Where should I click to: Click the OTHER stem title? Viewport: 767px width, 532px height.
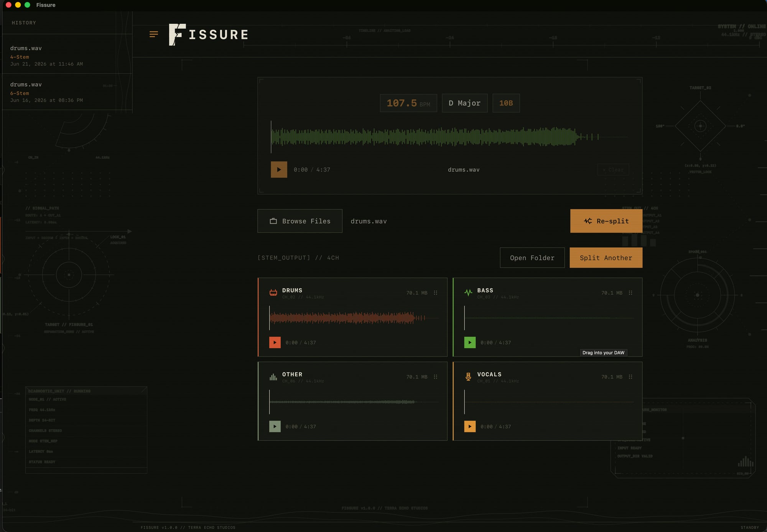(x=292, y=374)
